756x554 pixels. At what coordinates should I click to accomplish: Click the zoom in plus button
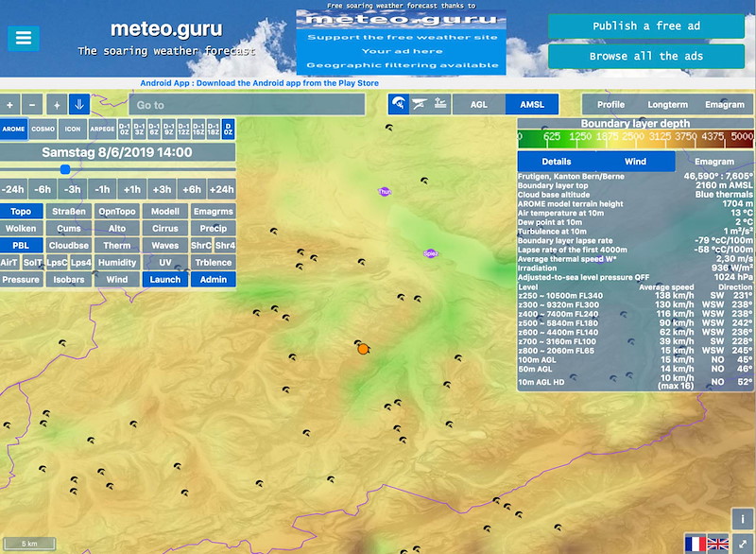pos(9,105)
